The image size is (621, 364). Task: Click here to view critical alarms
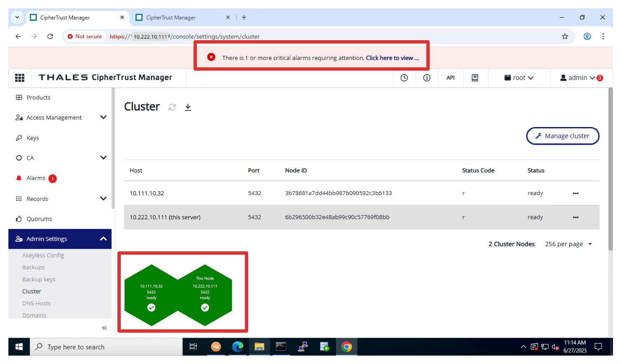point(392,58)
